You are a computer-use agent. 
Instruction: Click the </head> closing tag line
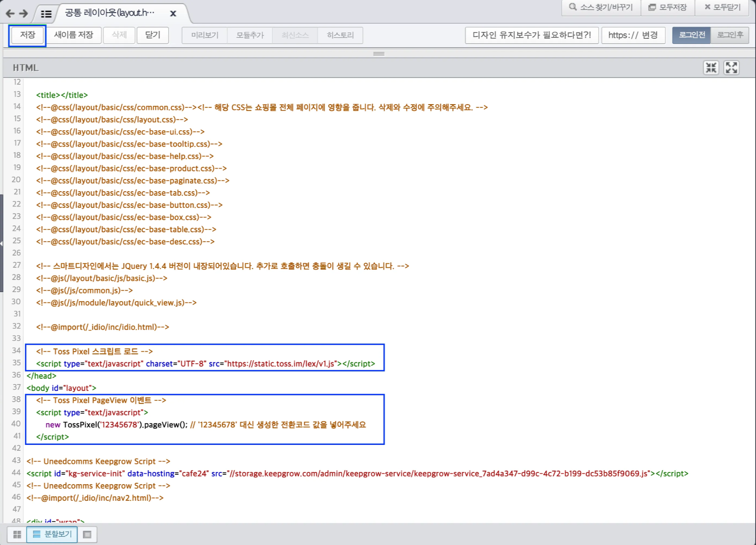[x=41, y=376]
